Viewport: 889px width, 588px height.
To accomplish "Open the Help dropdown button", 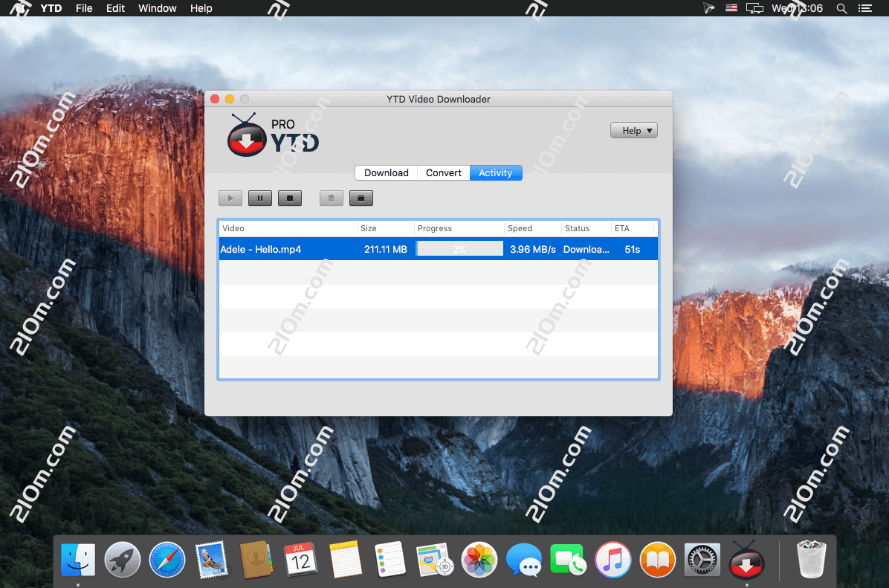I will click(634, 130).
